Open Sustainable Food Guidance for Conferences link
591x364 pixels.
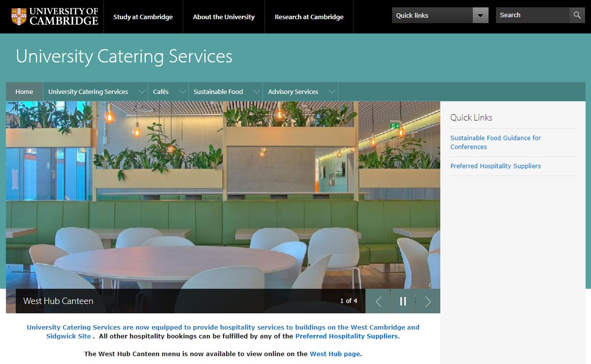tap(495, 143)
